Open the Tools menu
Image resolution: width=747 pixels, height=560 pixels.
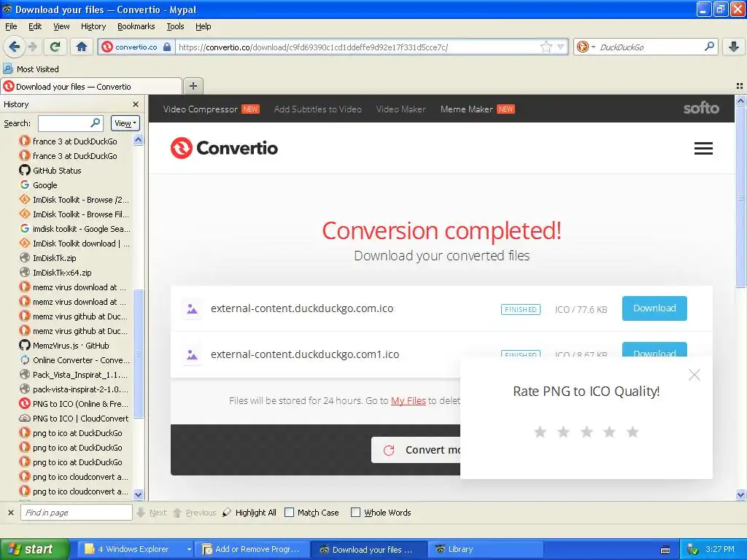(175, 26)
